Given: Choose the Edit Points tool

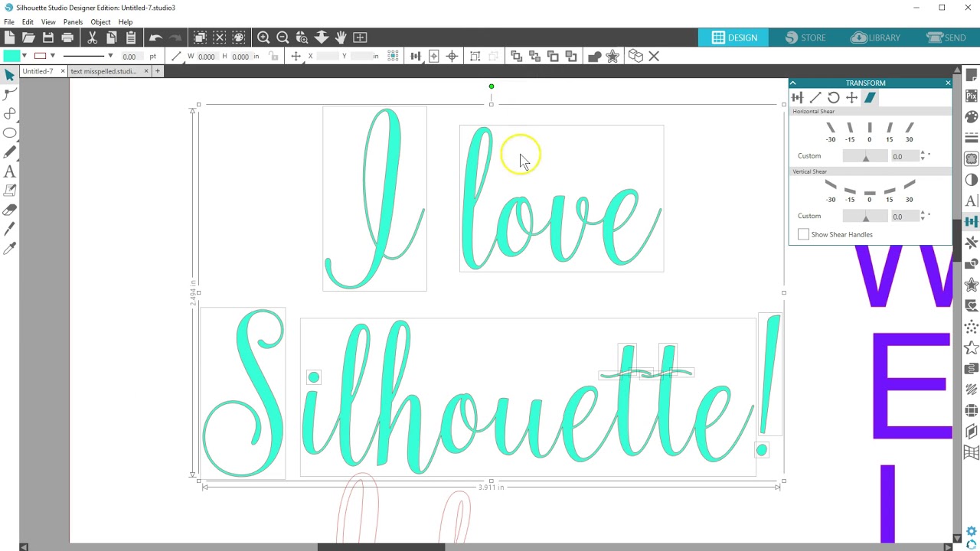Looking at the screenshot, I should pos(10,94).
